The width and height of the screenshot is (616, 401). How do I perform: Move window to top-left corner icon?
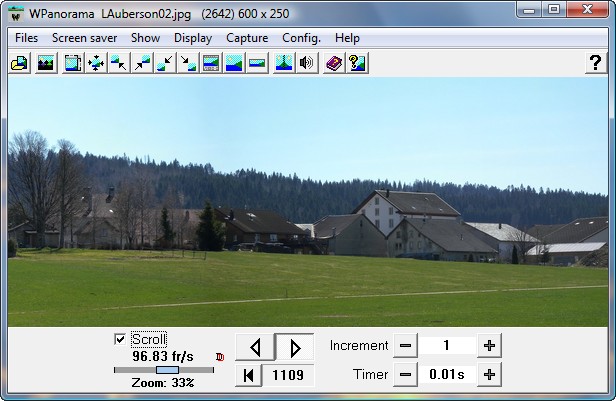click(119, 63)
